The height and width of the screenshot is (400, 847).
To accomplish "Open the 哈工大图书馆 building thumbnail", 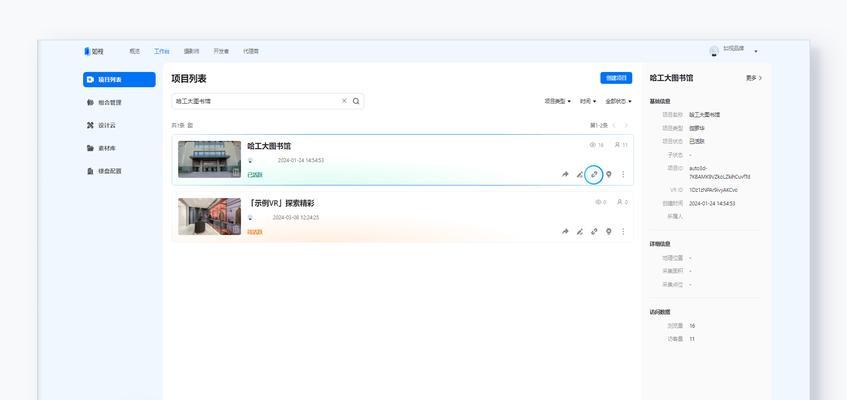I will 210,159.
